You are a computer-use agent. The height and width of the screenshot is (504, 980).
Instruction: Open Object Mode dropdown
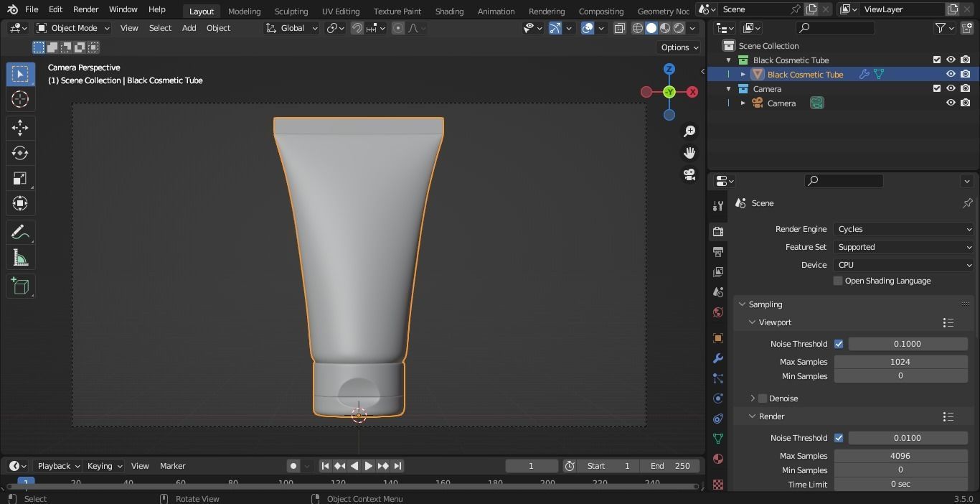(73, 28)
